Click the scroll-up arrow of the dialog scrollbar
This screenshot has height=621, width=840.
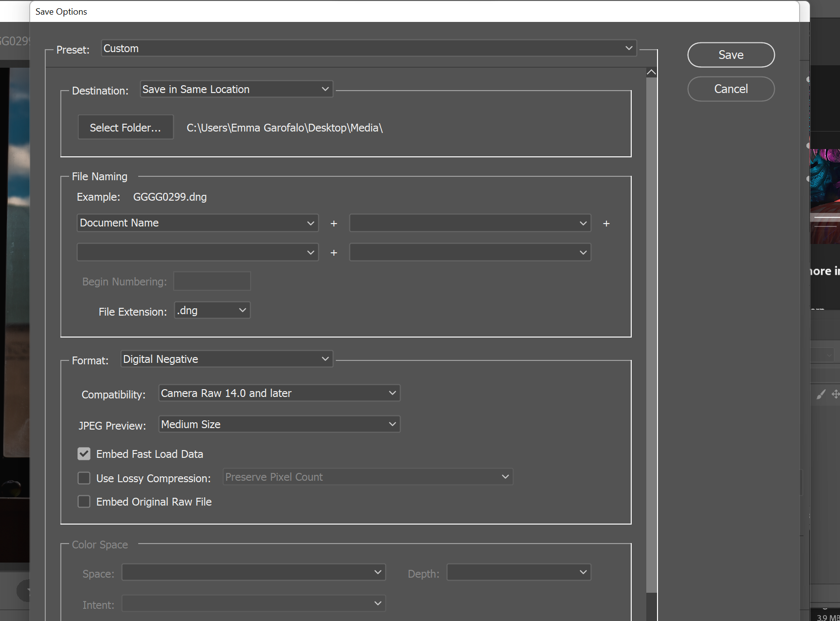[651, 73]
